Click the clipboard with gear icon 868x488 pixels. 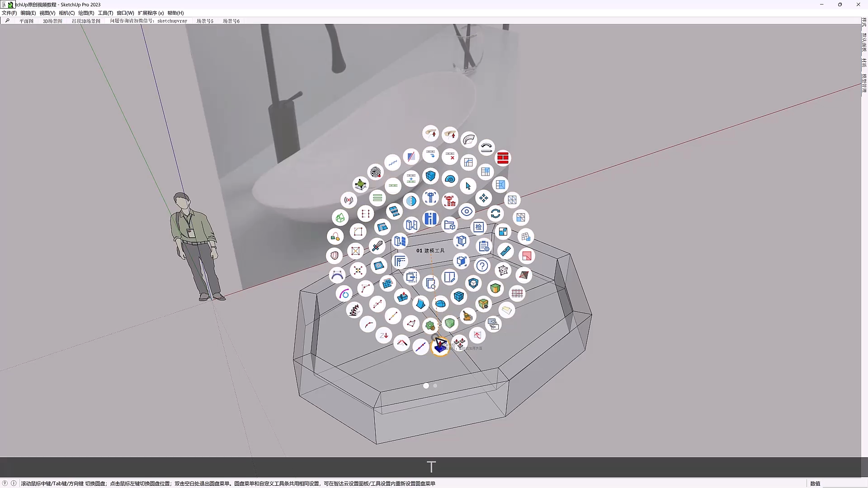[x=484, y=246]
